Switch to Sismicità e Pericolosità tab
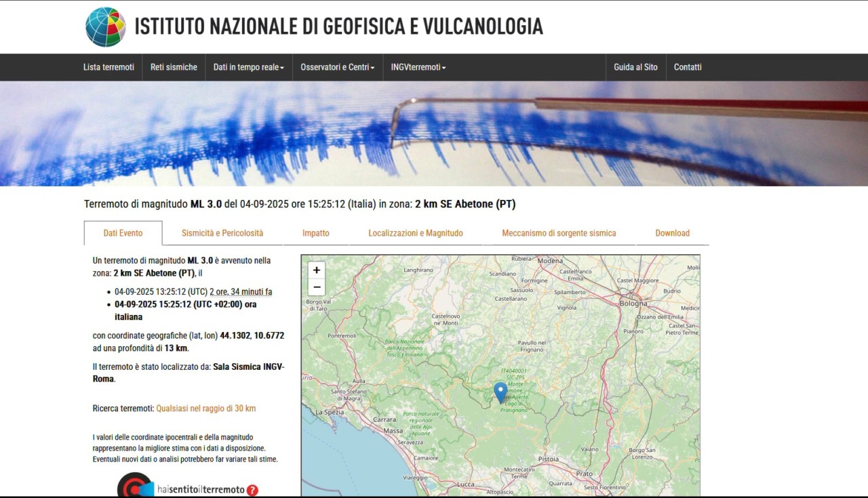 222,233
